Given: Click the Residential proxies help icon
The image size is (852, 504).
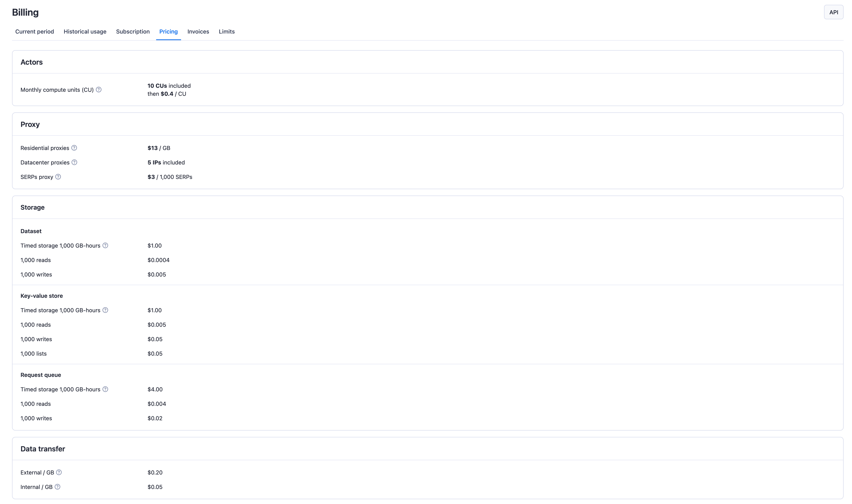Looking at the screenshot, I should [74, 148].
